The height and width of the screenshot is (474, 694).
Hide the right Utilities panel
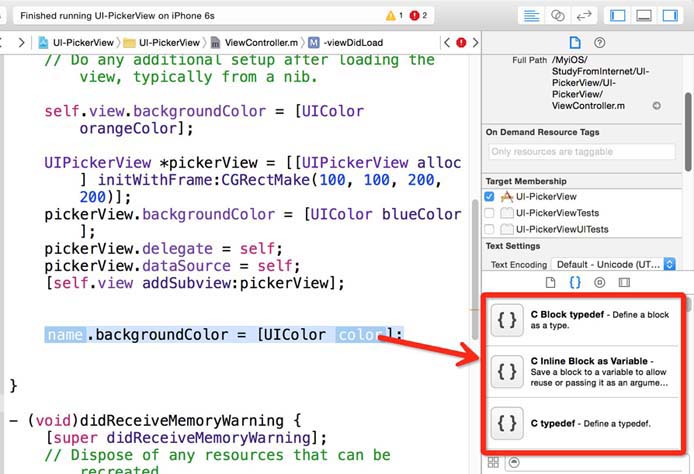[x=672, y=16]
